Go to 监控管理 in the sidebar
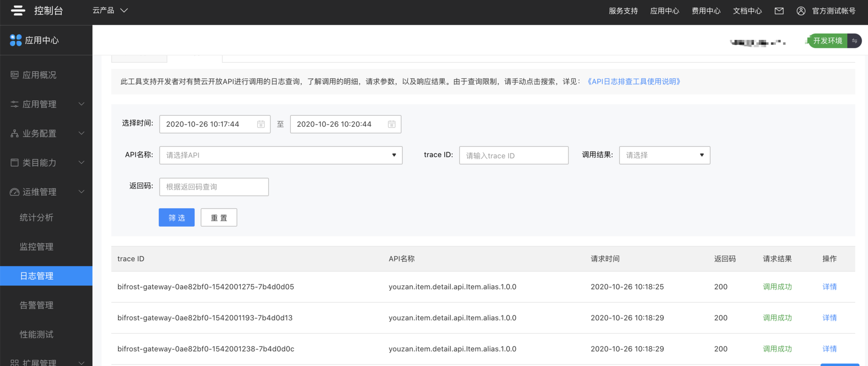Viewport: 868px width, 366px height. [37, 247]
